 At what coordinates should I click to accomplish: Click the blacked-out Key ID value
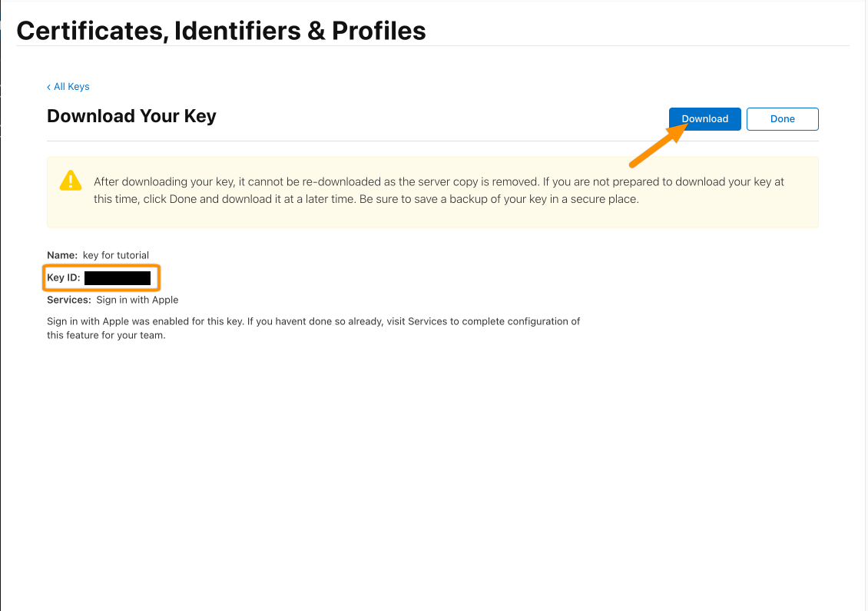coord(118,278)
